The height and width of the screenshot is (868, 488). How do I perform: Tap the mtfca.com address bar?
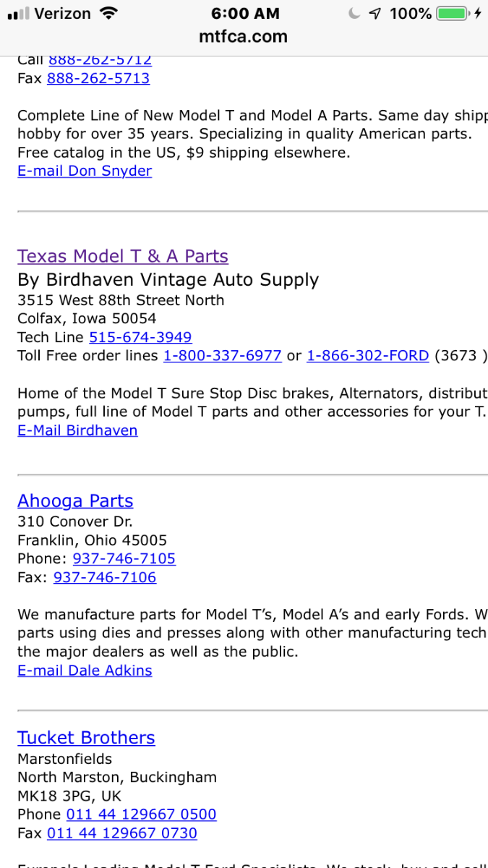pyautogui.click(x=244, y=36)
